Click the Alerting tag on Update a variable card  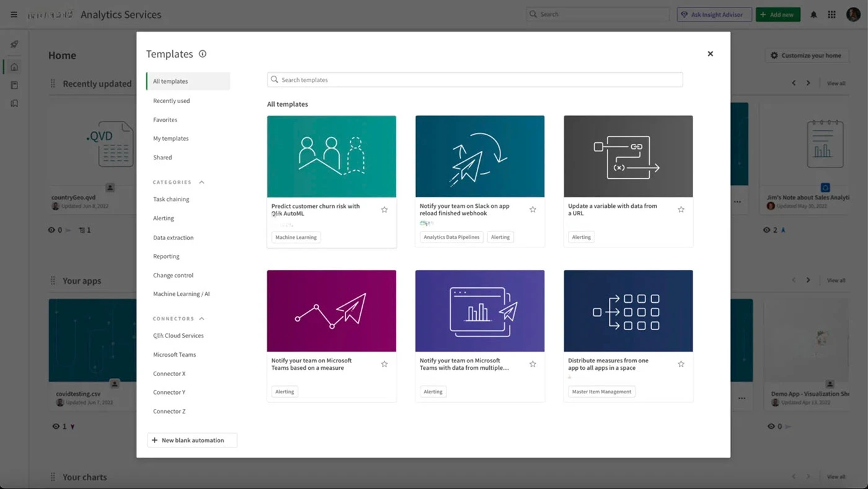pos(582,237)
